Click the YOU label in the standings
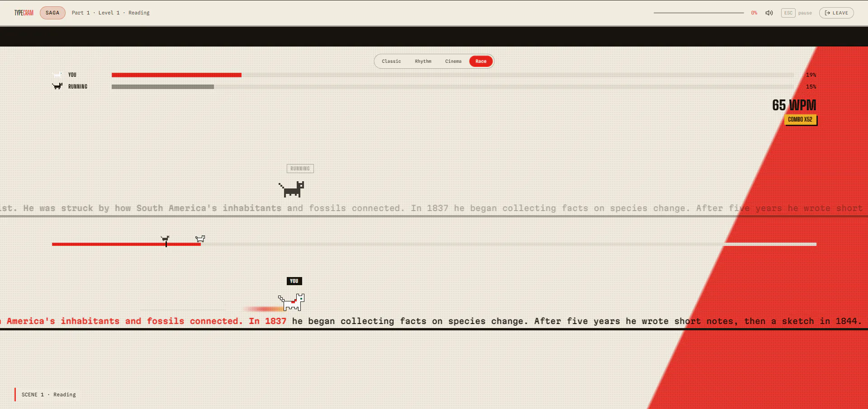The image size is (868, 409). pos(72,75)
